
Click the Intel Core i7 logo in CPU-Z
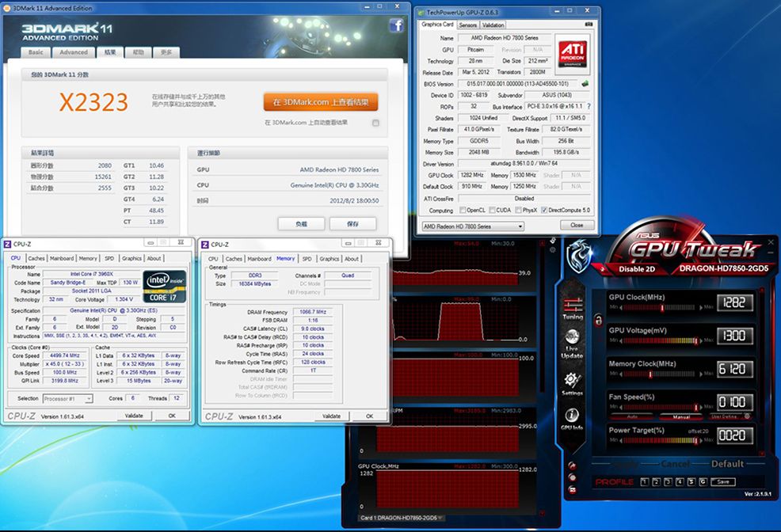[165, 287]
